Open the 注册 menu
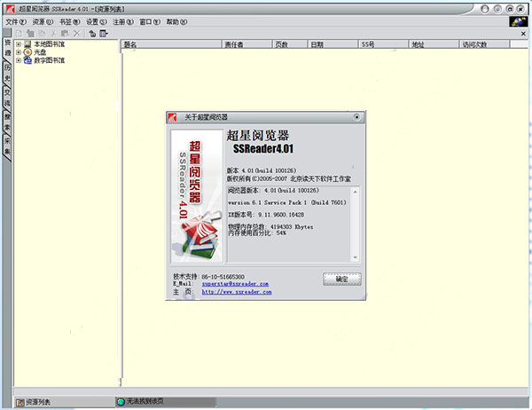Image resolution: width=532 pixels, height=410 pixels. 123,22
